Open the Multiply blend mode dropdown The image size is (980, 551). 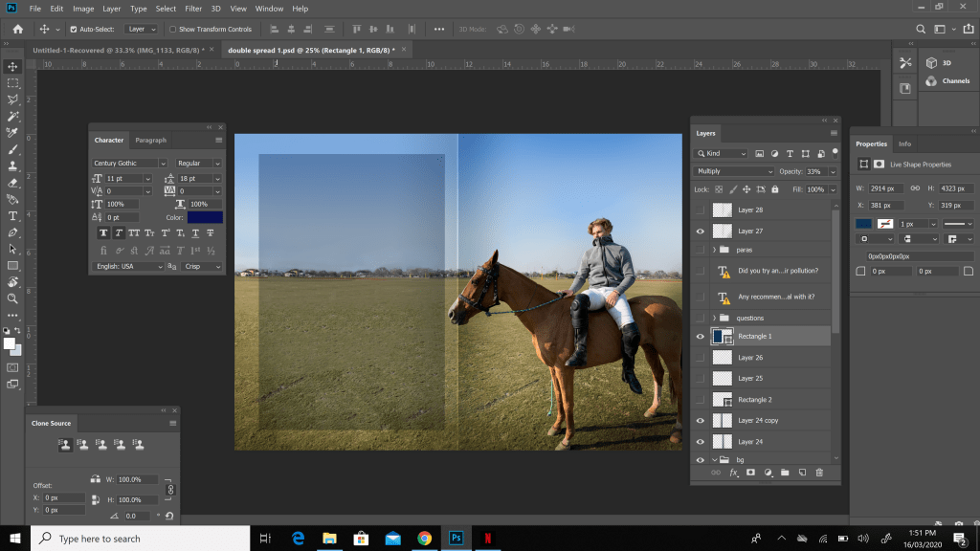click(734, 171)
